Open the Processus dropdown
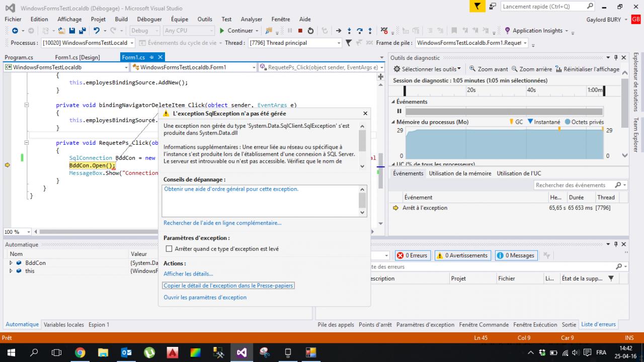 coord(88,43)
